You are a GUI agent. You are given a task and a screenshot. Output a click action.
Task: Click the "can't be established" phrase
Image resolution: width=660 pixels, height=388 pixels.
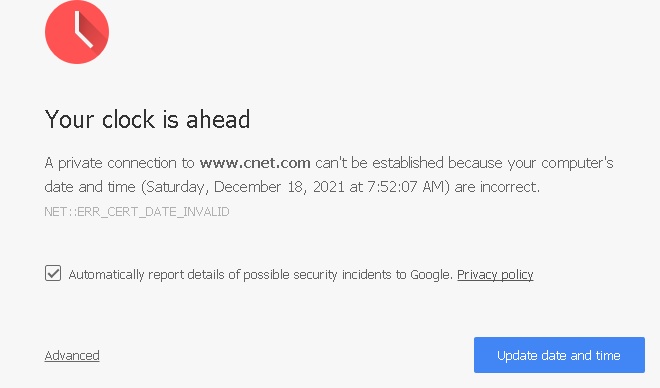tap(379, 163)
